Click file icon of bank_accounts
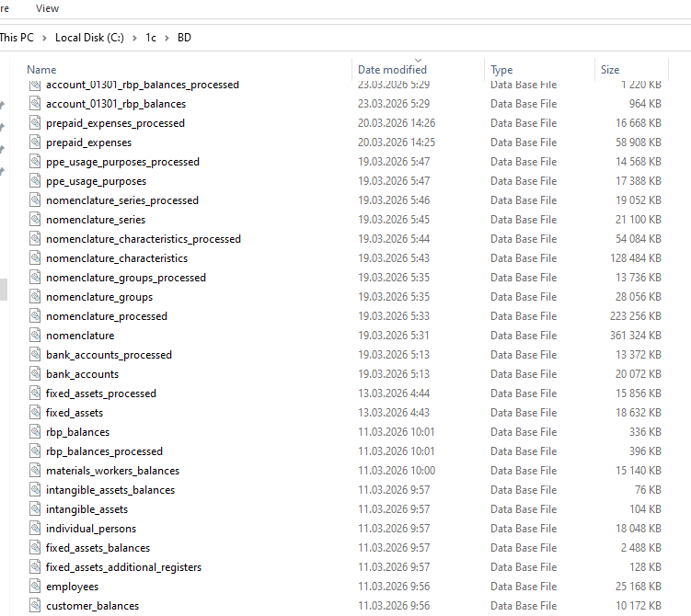Viewport: 691px width, 616px height. coord(35,374)
